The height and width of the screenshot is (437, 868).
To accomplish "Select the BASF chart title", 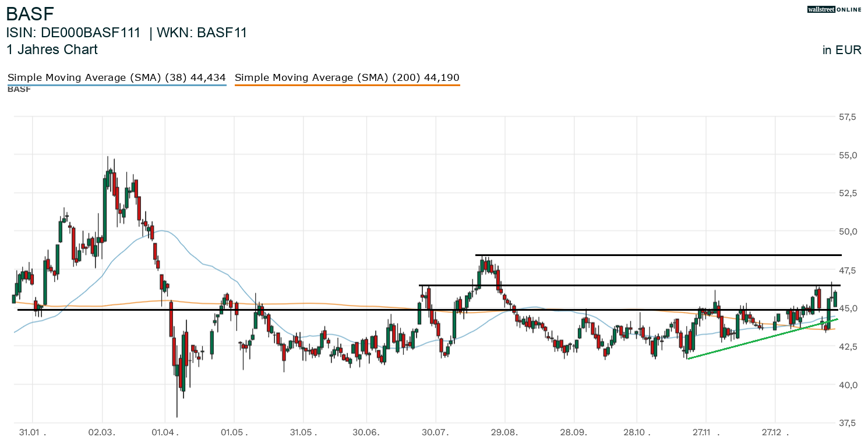I will (x=30, y=13).
